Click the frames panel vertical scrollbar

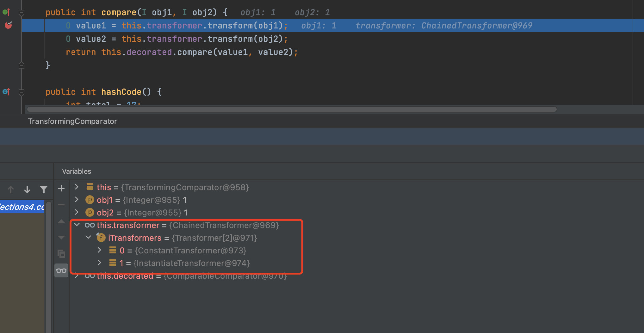coord(48,267)
